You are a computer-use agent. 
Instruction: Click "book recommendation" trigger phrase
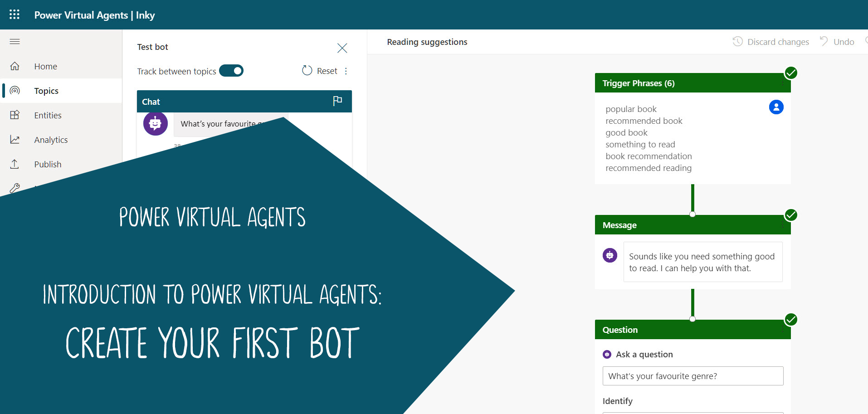(649, 156)
